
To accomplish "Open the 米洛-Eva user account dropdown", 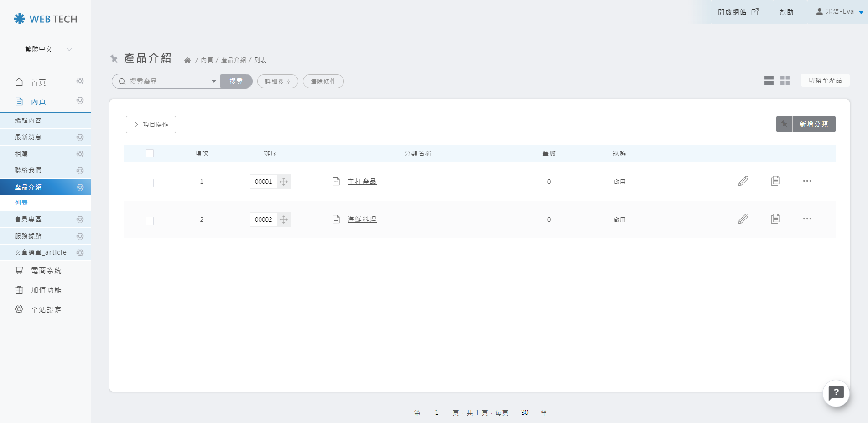I will pyautogui.click(x=839, y=12).
